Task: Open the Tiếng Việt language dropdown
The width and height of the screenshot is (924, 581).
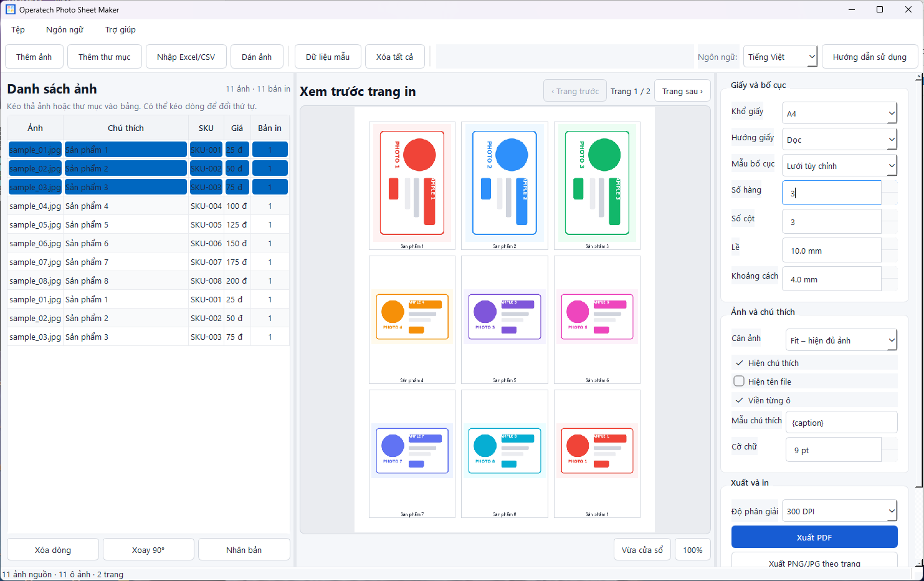Action: coord(779,57)
